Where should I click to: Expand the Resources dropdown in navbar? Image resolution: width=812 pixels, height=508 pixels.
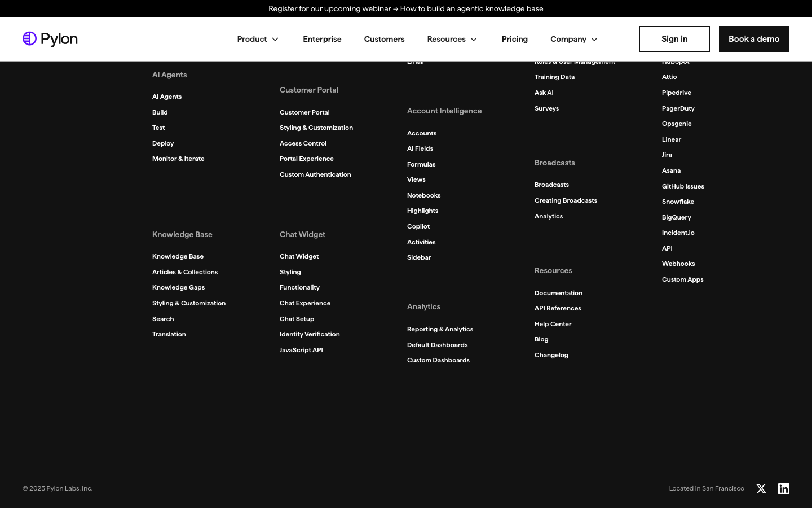click(452, 39)
